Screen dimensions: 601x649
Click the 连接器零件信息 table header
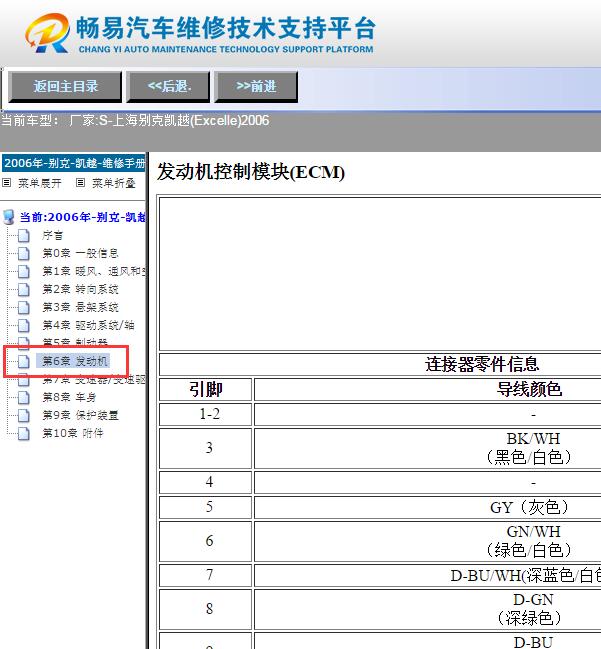(x=482, y=364)
